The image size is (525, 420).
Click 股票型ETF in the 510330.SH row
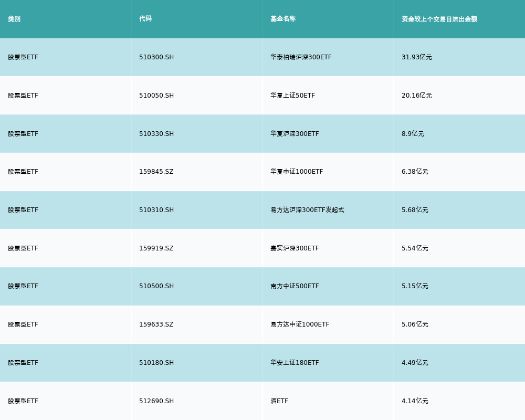click(23, 134)
